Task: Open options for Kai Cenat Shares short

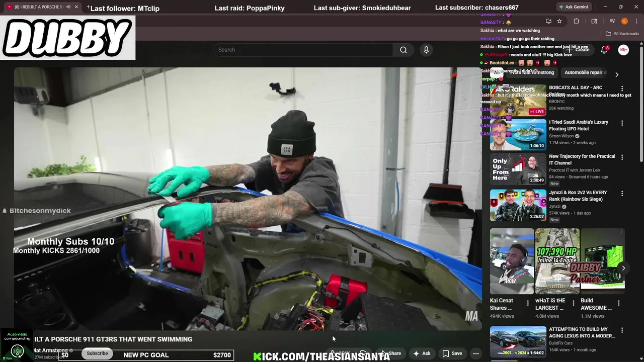Action: tap(528, 303)
